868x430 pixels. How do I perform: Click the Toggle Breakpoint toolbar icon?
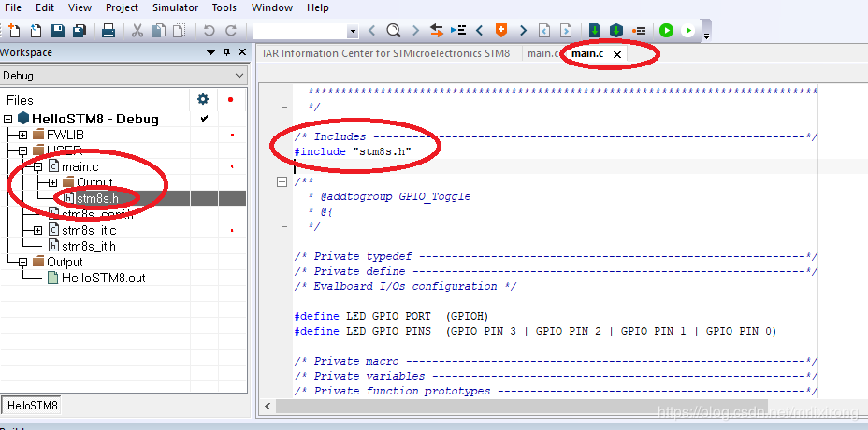tap(640, 31)
